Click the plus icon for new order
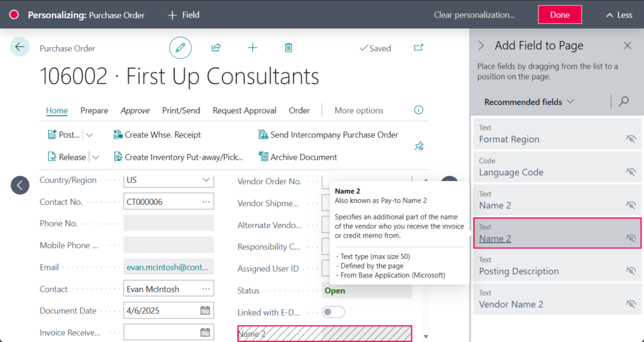This screenshot has width=644, height=342. (252, 48)
